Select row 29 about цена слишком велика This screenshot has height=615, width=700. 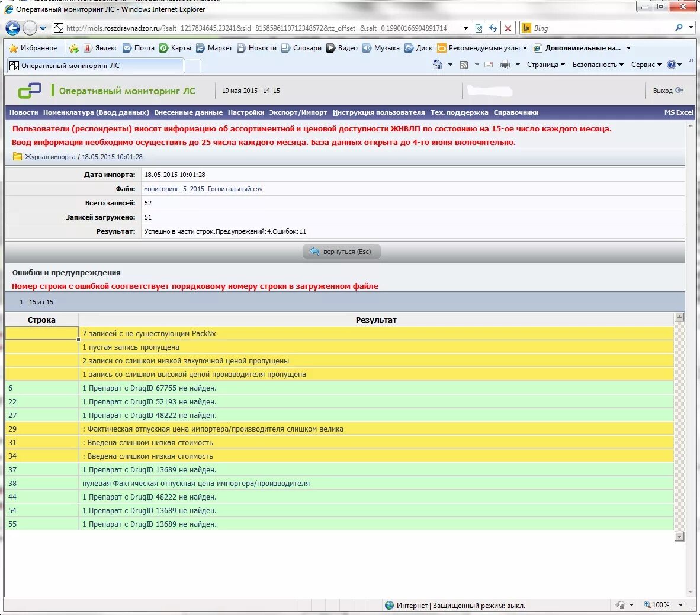(339, 429)
